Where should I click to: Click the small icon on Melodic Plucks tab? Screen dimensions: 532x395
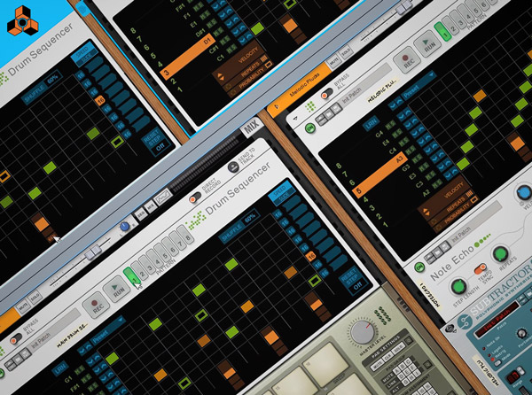[277, 106]
